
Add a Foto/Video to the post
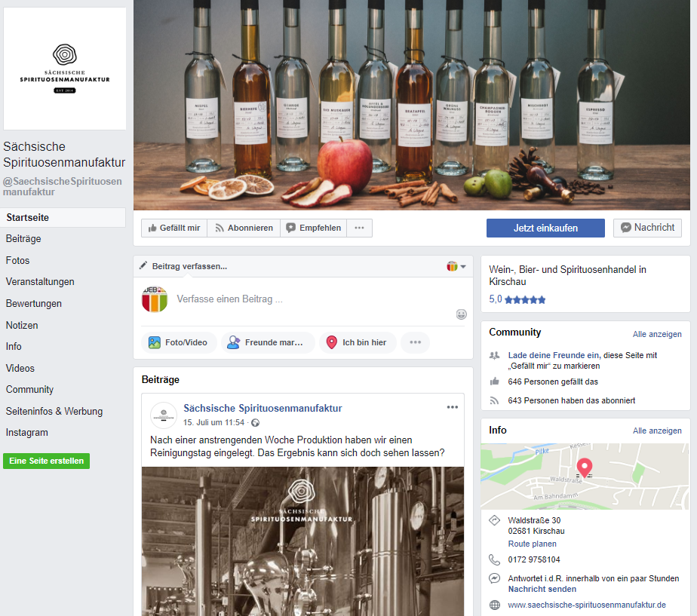(179, 342)
